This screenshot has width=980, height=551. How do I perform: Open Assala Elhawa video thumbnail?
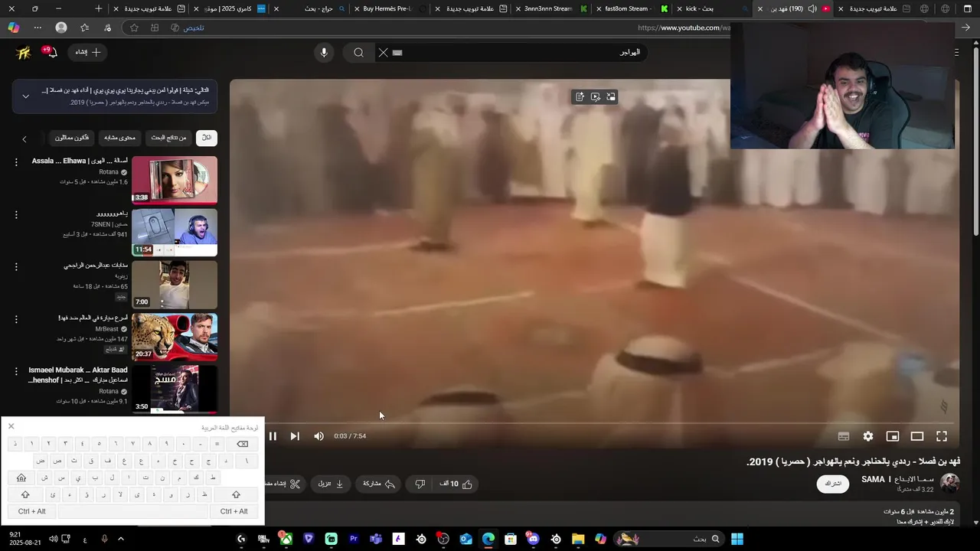(175, 180)
